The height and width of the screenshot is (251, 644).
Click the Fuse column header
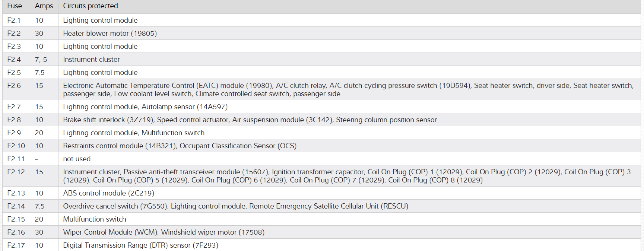pyautogui.click(x=15, y=6)
